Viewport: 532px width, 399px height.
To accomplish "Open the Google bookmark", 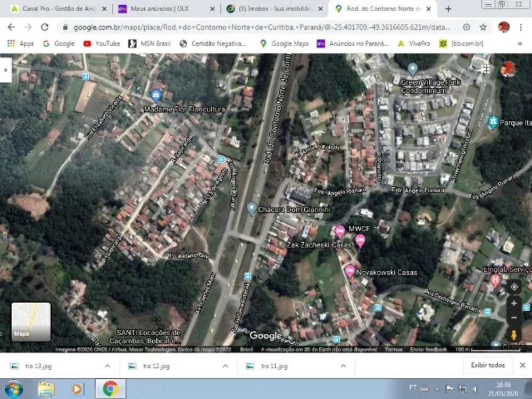I will pyautogui.click(x=59, y=44).
